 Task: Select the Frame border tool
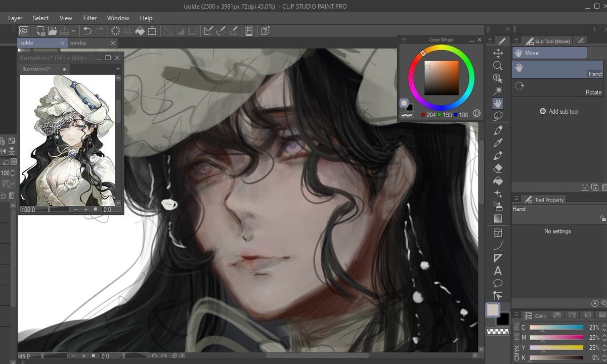[x=498, y=233]
